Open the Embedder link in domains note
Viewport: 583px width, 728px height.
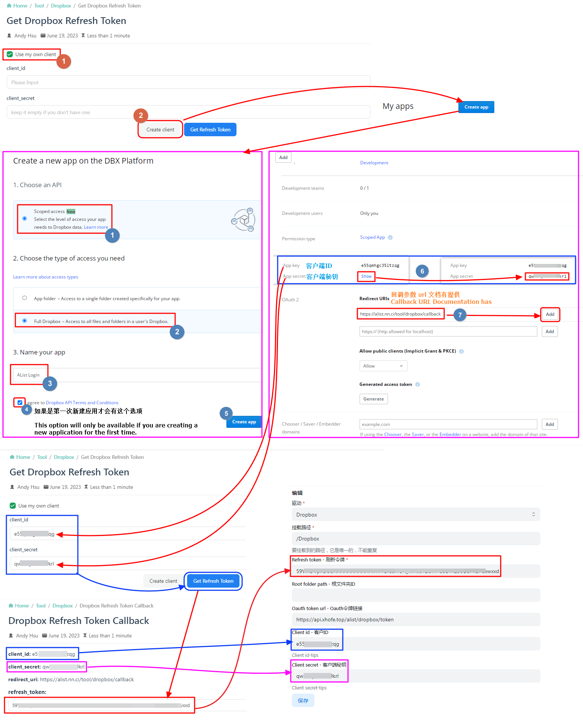450,435
